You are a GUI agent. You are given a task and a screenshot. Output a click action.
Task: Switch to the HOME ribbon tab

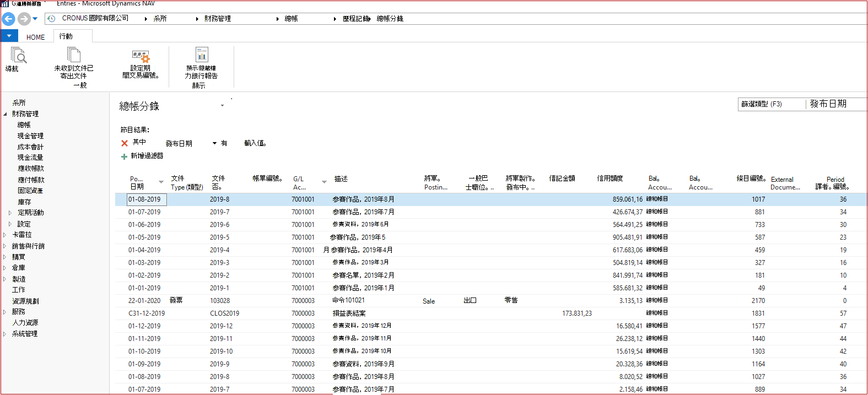pyautogui.click(x=35, y=37)
